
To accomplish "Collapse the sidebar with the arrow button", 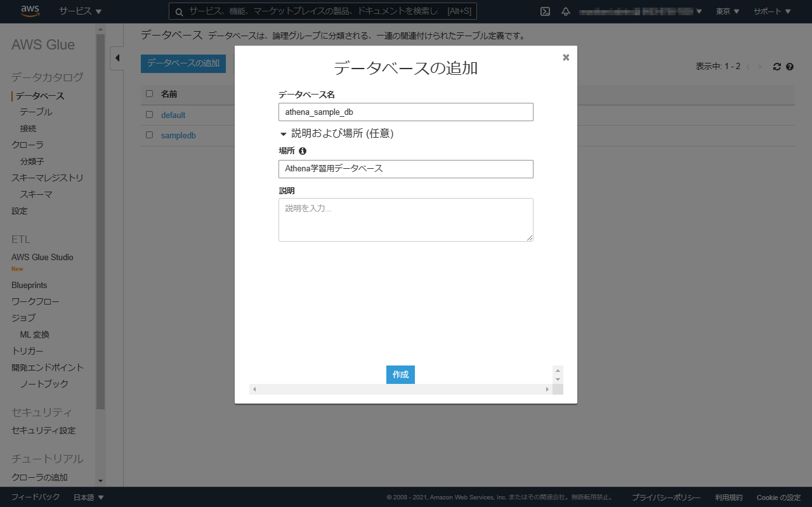I will (117, 58).
